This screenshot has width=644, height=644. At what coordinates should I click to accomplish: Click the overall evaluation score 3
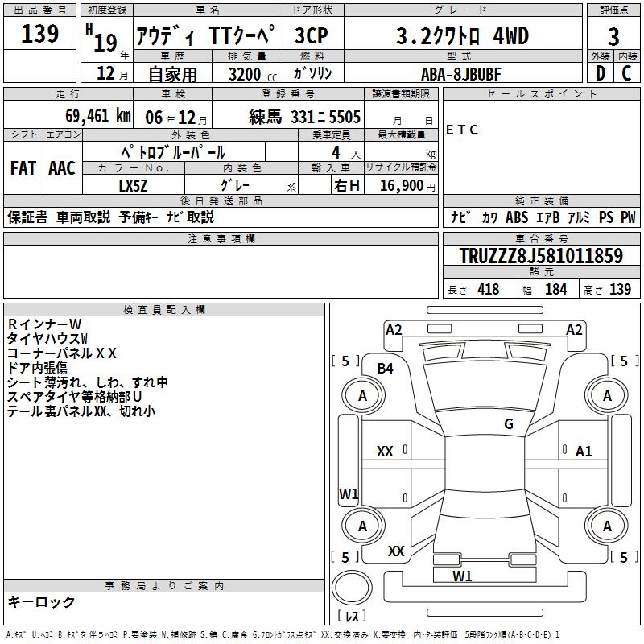[613, 36]
